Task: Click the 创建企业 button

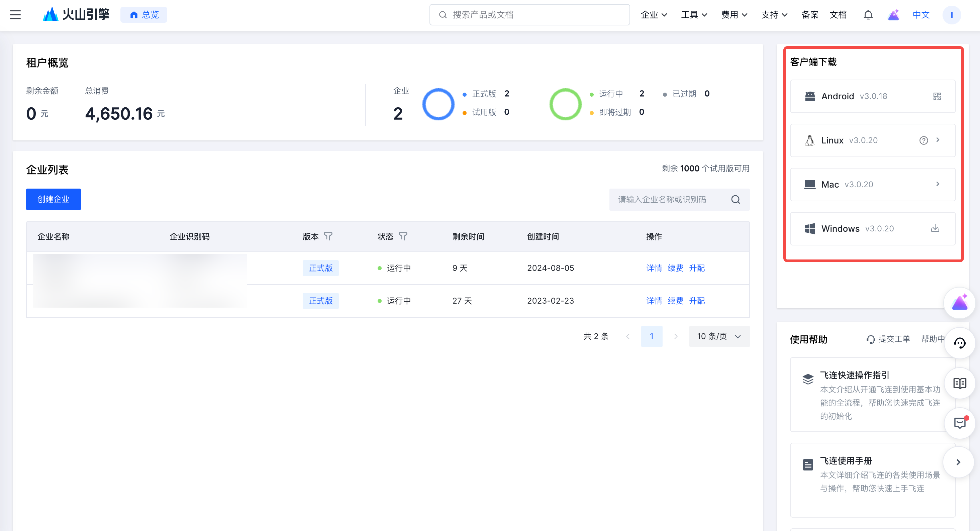Action: click(53, 199)
